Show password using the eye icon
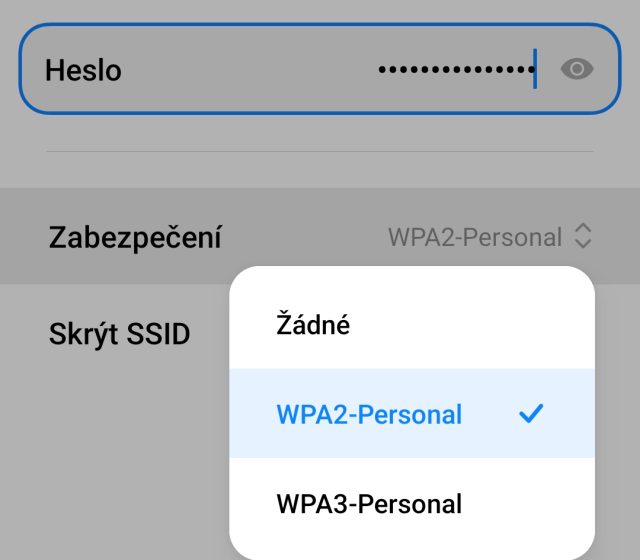The width and height of the screenshot is (640, 560). click(577, 69)
